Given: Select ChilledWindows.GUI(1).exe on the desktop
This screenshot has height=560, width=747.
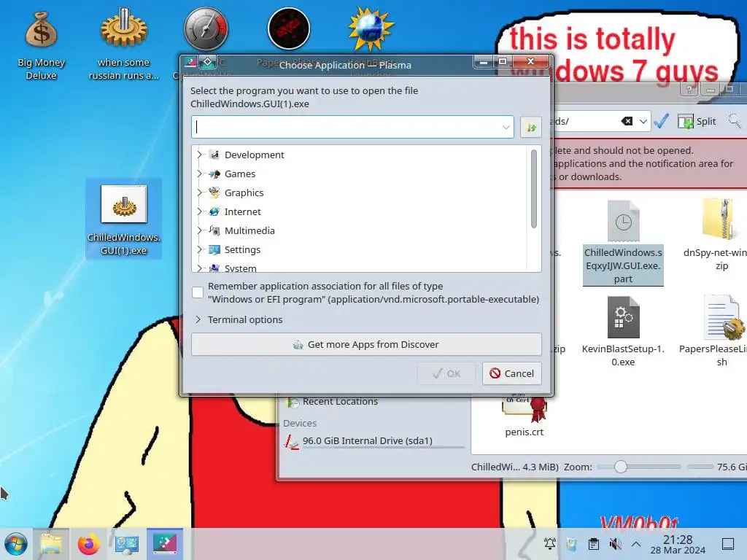Looking at the screenshot, I should 123,219.
